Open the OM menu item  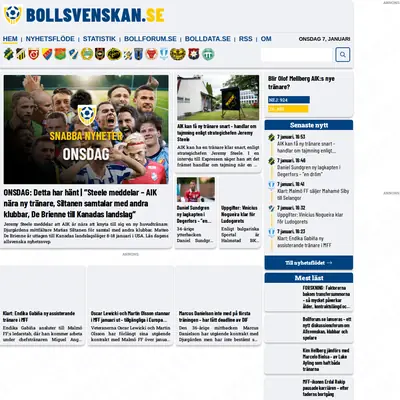click(x=266, y=39)
